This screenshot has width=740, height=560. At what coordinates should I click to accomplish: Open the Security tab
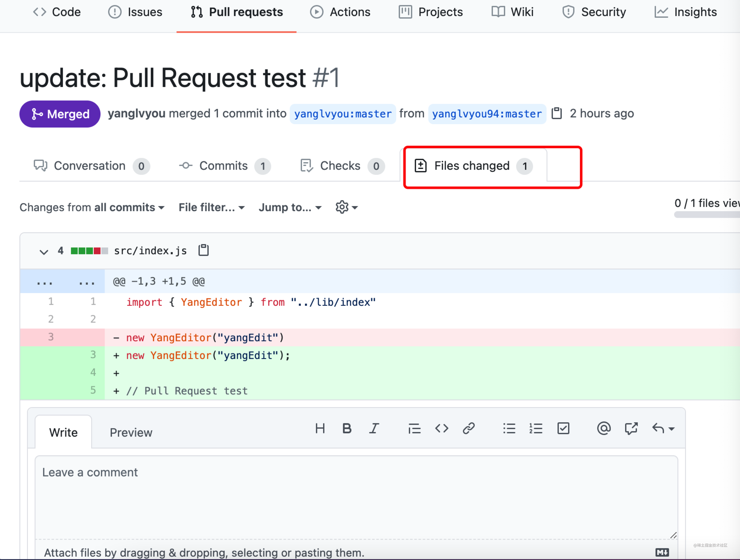(594, 12)
